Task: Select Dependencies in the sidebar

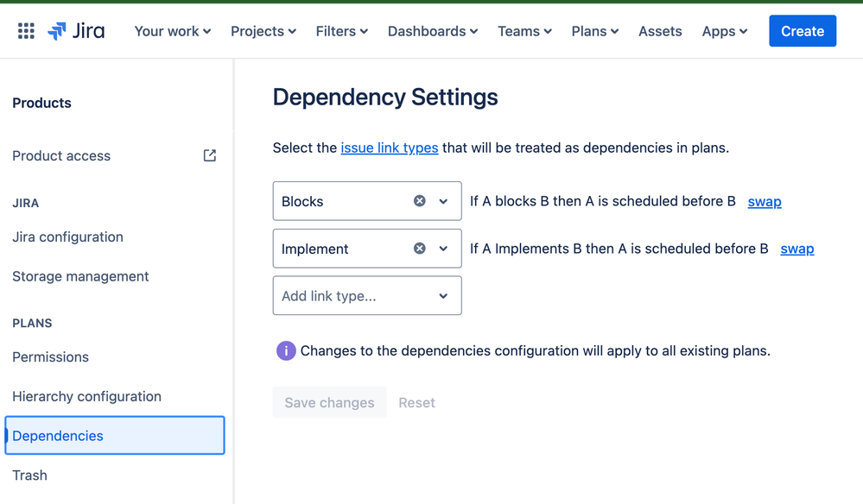Action: point(115,435)
